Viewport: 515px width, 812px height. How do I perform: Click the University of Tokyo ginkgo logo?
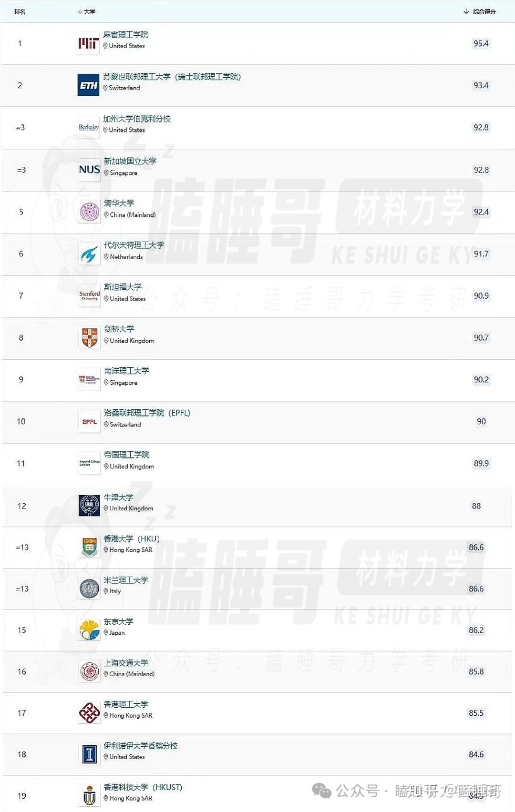89,630
